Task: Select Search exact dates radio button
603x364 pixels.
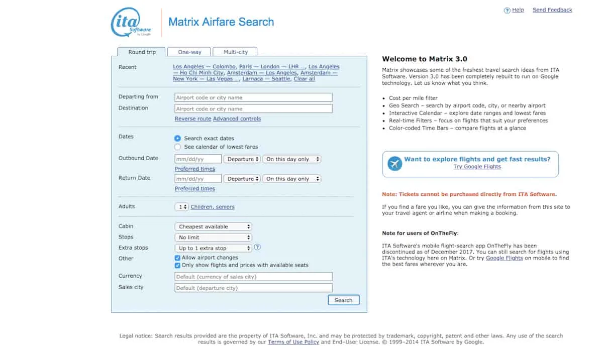Action: coord(177,138)
